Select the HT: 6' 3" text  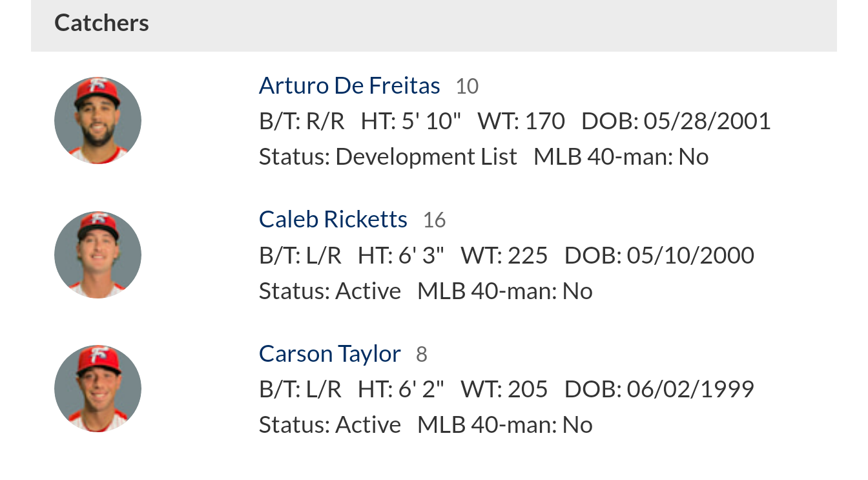401,255
